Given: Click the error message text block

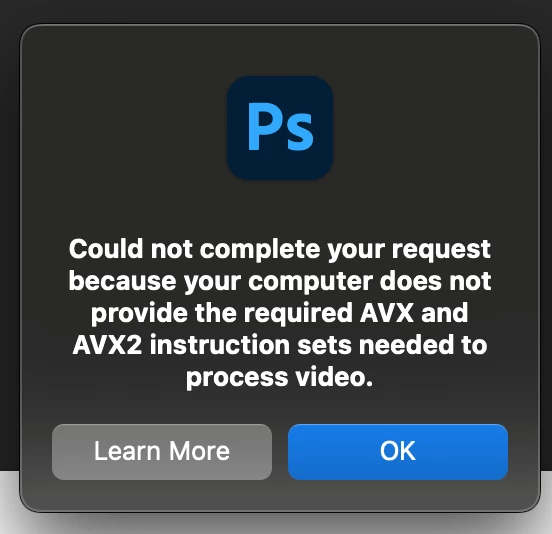Looking at the screenshot, I should click(280, 313).
